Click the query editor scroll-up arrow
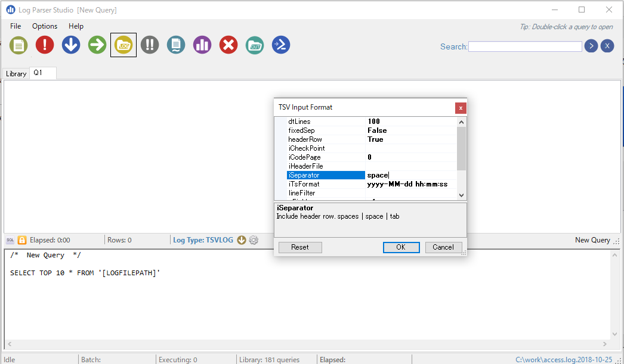Image resolution: width=624 pixels, height=364 pixels. [615, 255]
